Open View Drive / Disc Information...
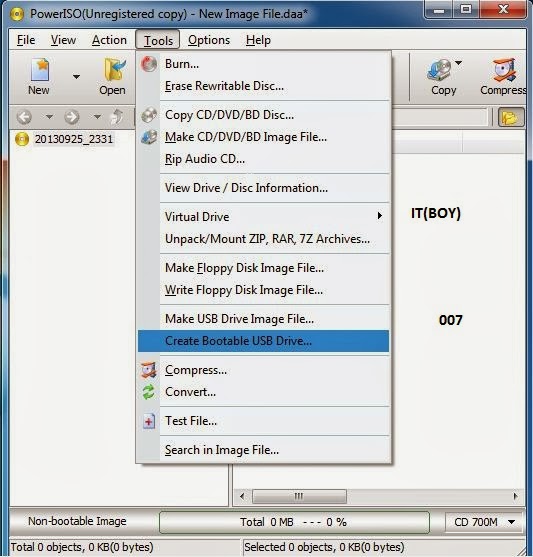 pos(263,188)
